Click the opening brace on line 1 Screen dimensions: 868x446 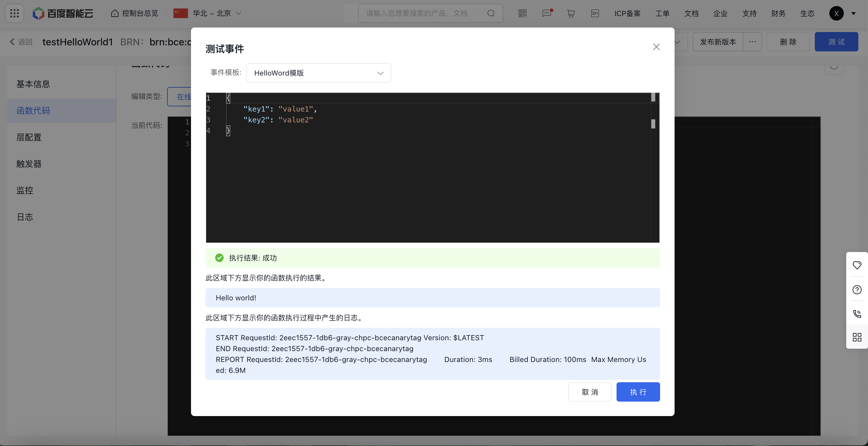tap(228, 98)
